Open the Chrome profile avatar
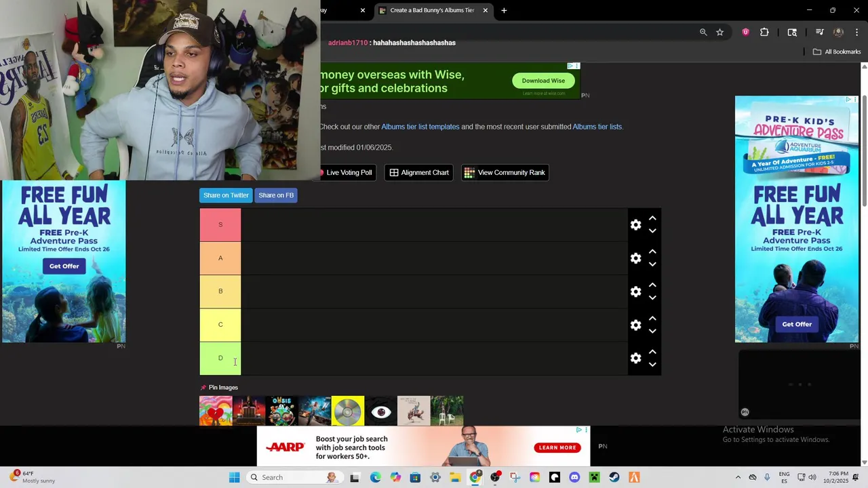This screenshot has width=868, height=488. 838,32
